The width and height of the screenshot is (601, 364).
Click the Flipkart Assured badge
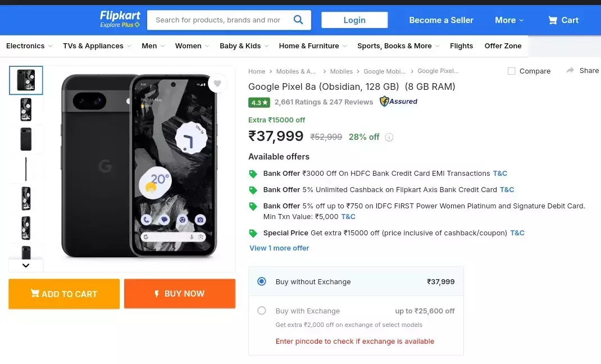click(398, 102)
